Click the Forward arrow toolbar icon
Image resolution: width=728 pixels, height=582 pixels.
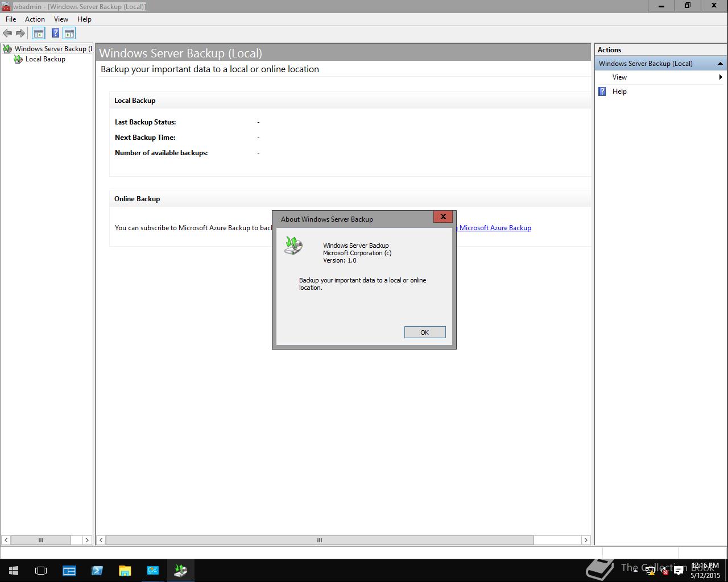coord(20,34)
